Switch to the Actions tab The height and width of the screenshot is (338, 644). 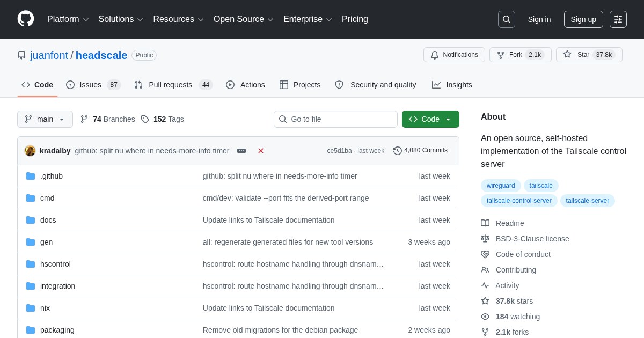pos(245,85)
